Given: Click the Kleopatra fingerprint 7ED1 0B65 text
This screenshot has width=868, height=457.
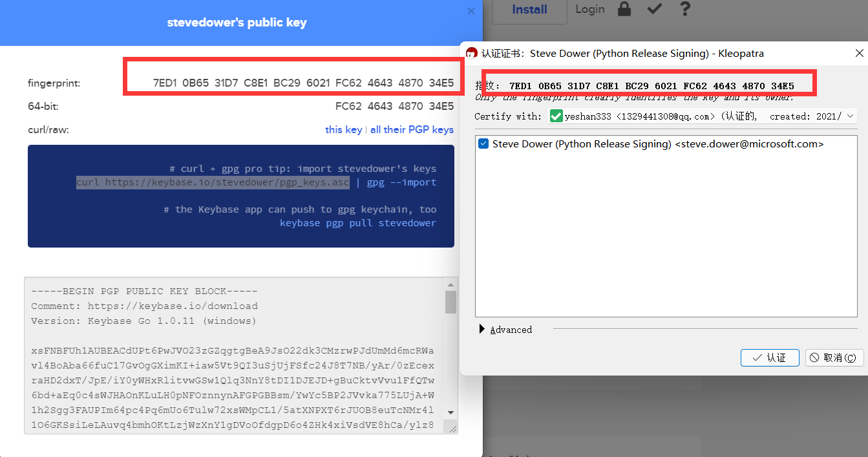Looking at the screenshot, I should pos(651,86).
